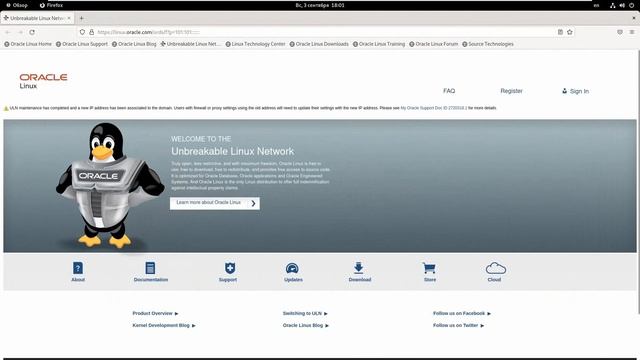Open the Firefox app menu in top bar
This screenshot has height=360, width=640.
click(x=51, y=5)
